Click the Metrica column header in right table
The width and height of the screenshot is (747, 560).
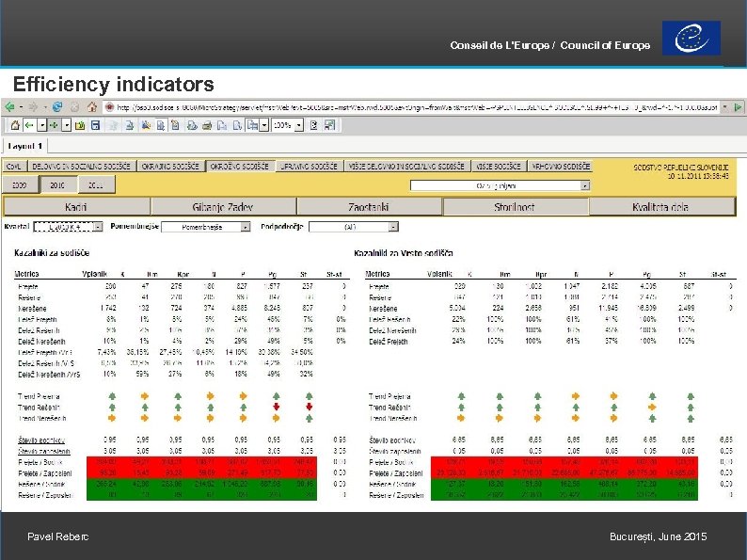point(377,274)
